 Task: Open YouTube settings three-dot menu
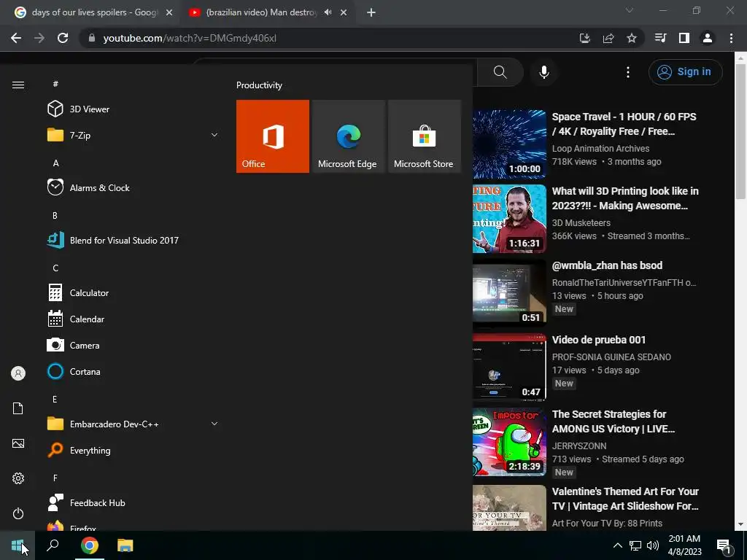click(628, 72)
